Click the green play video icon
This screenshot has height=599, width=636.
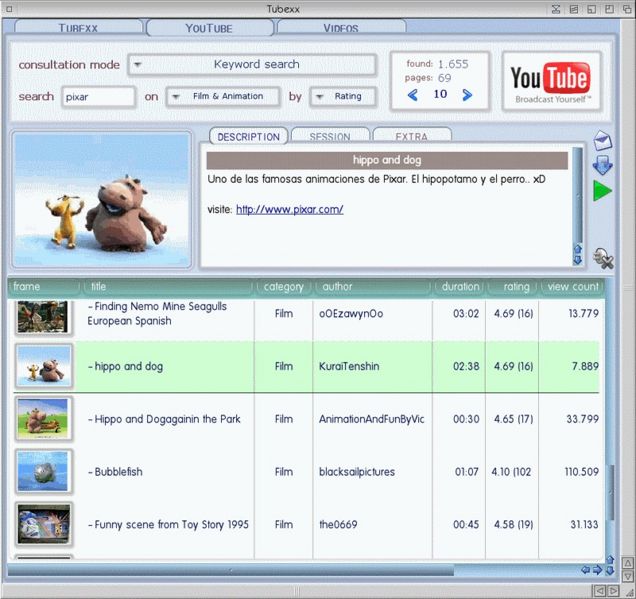602,190
